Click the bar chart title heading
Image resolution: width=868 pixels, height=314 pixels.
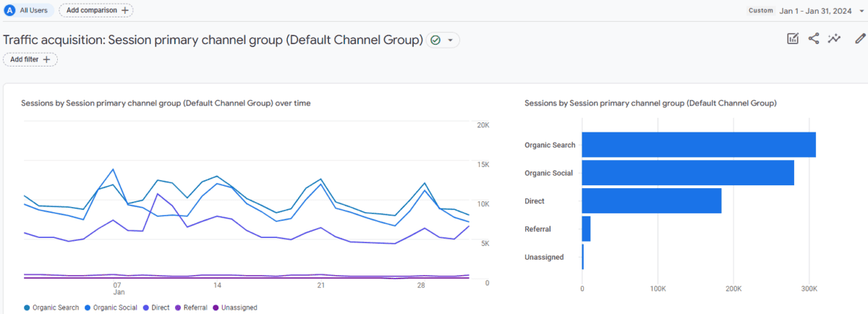(650, 103)
